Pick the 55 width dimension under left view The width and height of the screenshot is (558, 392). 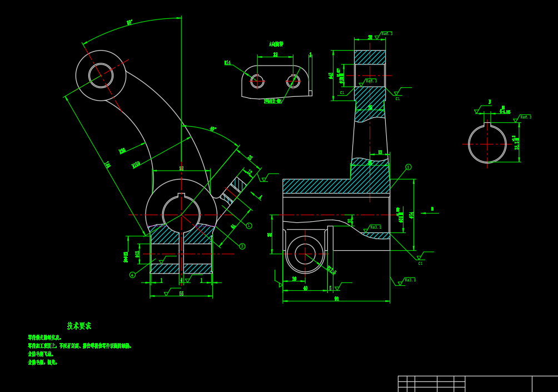point(181,294)
